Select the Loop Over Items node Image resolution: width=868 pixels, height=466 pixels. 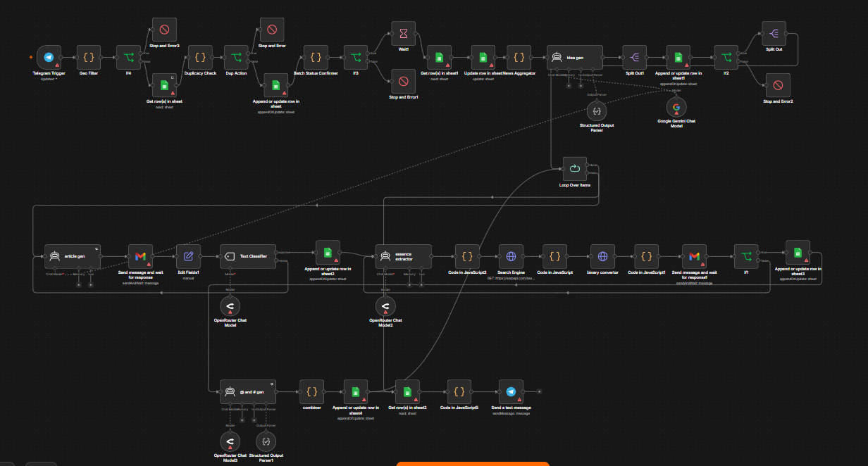click(x=575, y=169)
